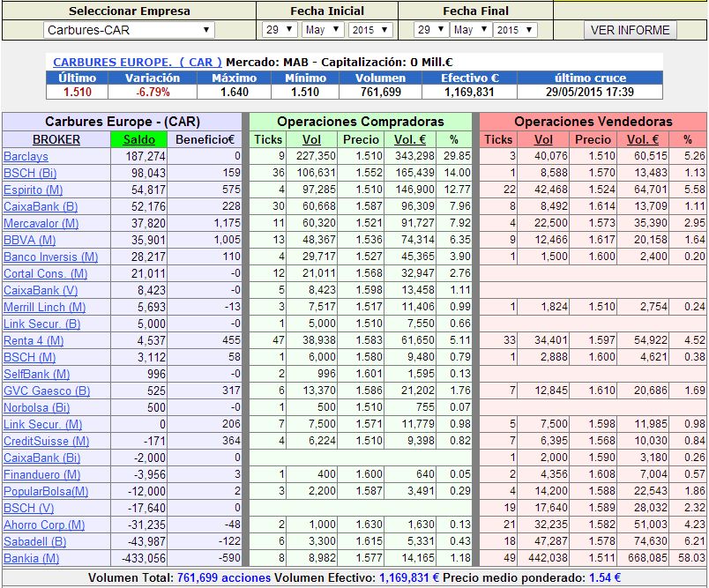Click the Renta 4 (M) link

34,340
